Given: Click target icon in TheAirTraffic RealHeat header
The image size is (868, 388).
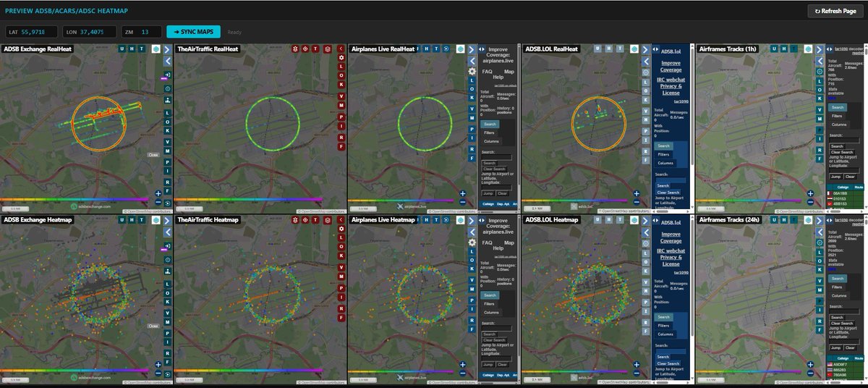Looking at the screenshot, I should click(x=305, y=49).
